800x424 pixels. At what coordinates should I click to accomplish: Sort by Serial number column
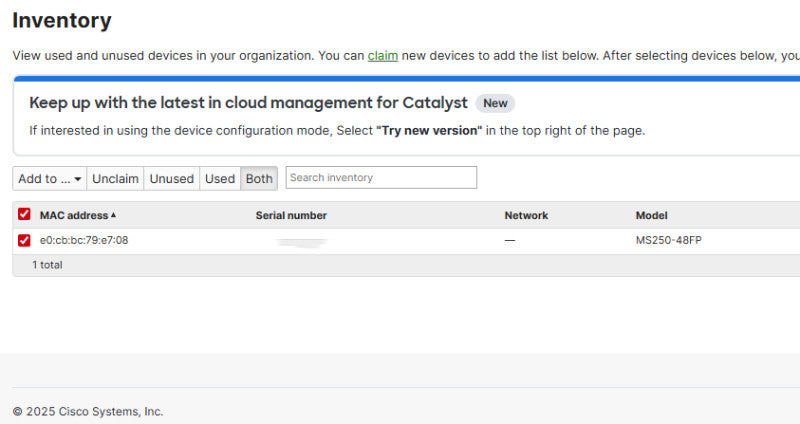coord(291,215)
